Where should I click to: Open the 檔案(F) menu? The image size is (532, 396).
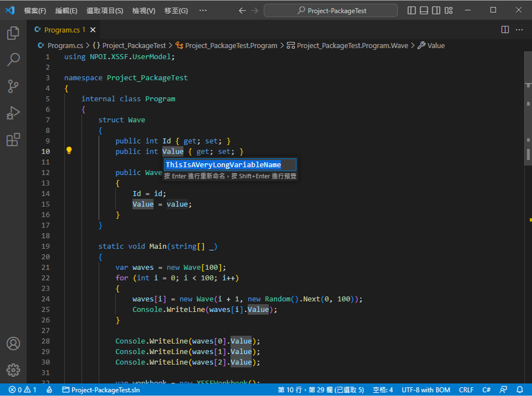[35, 11]
